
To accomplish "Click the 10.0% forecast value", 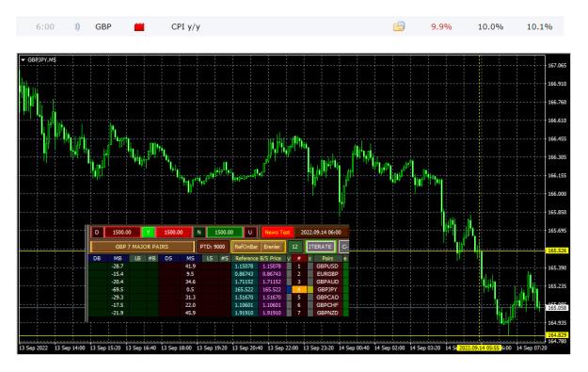I will [x=490, y=26].
